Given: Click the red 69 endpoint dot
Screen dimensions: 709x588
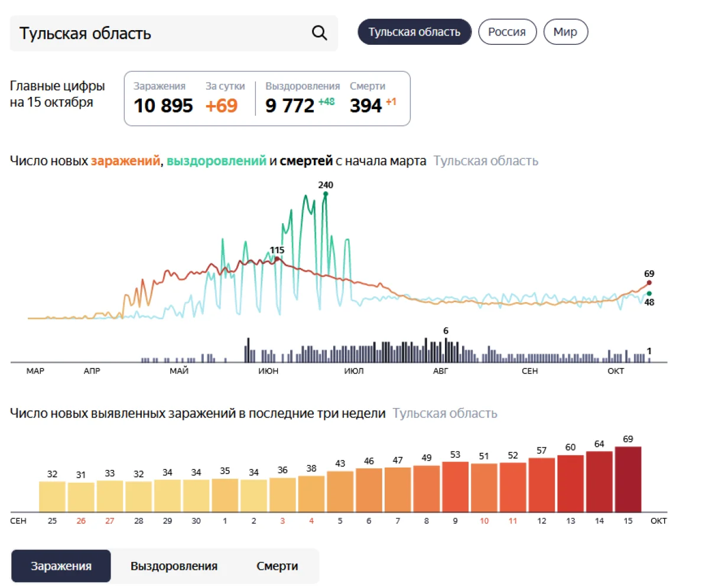Looking at the screenshot, I should (x=649, y=283).
